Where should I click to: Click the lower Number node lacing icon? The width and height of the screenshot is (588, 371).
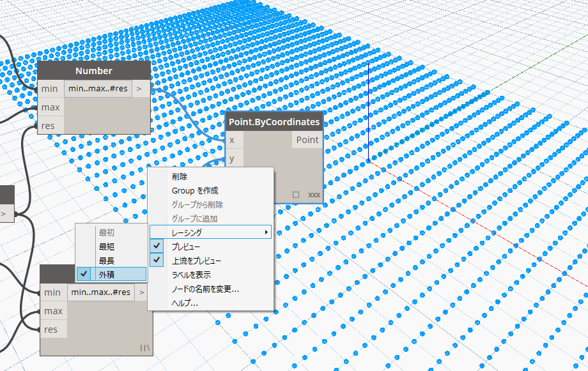(144, 348)
